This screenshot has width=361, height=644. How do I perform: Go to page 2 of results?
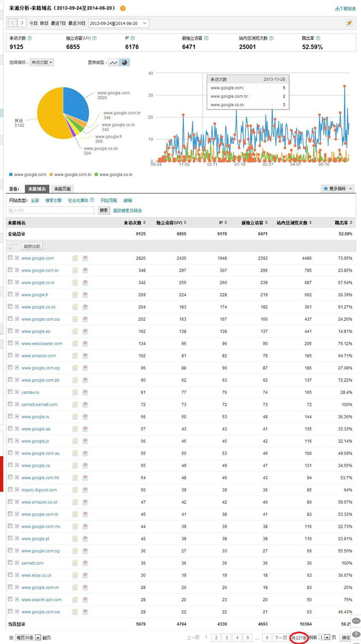[x=216, y=637]
